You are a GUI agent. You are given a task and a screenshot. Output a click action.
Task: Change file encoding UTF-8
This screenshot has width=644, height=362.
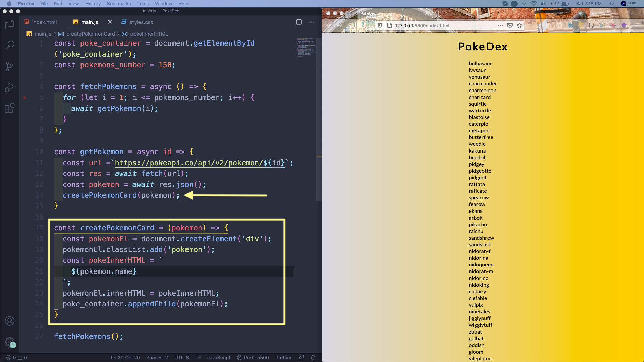click(181, 358)
